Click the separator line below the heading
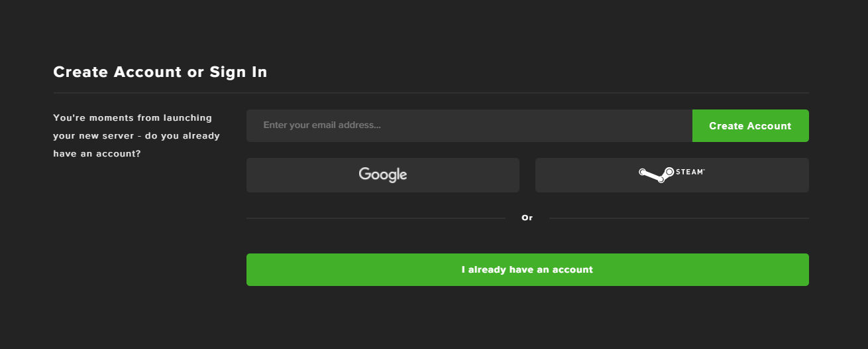The height and width of the screenshot is (349, 868). (x=431, y=93)
